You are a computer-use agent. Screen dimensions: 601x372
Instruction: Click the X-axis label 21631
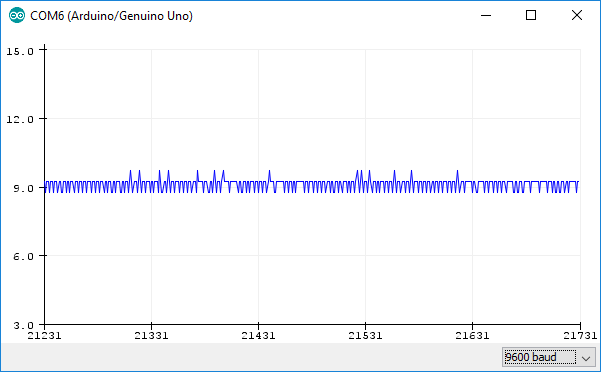(472, 336)
